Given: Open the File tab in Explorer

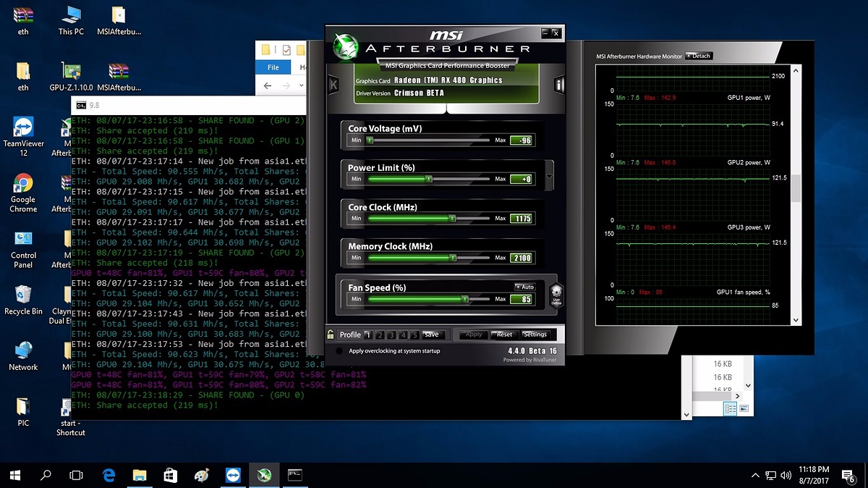Looking at the screenshot, I should coord(273,67).
